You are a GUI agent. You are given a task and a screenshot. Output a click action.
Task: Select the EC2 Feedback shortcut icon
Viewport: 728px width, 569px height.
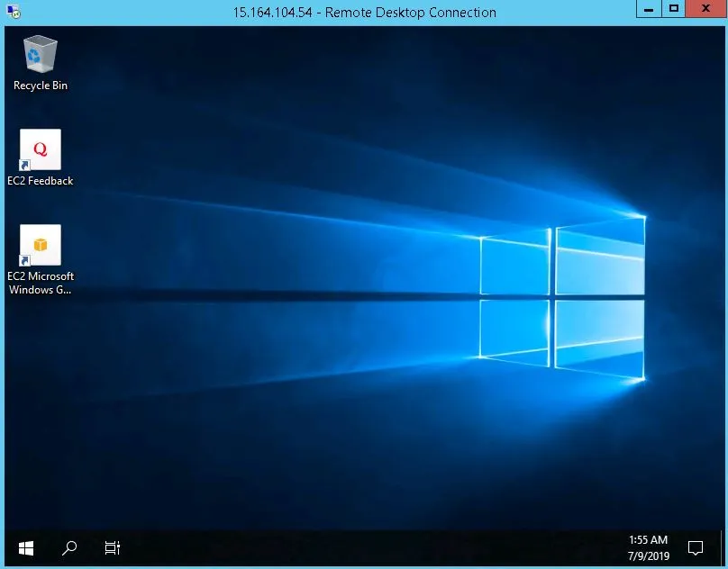tap(41, 149)
